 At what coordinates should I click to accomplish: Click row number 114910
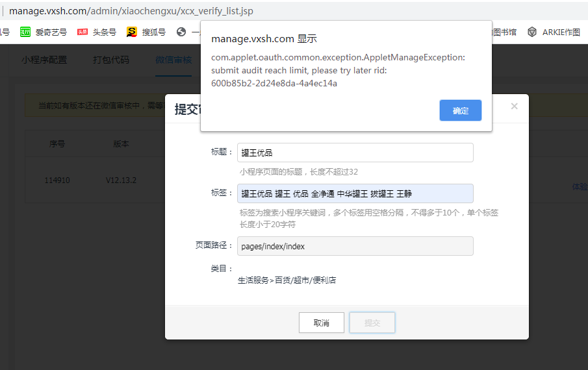click(x=57, y=180)
